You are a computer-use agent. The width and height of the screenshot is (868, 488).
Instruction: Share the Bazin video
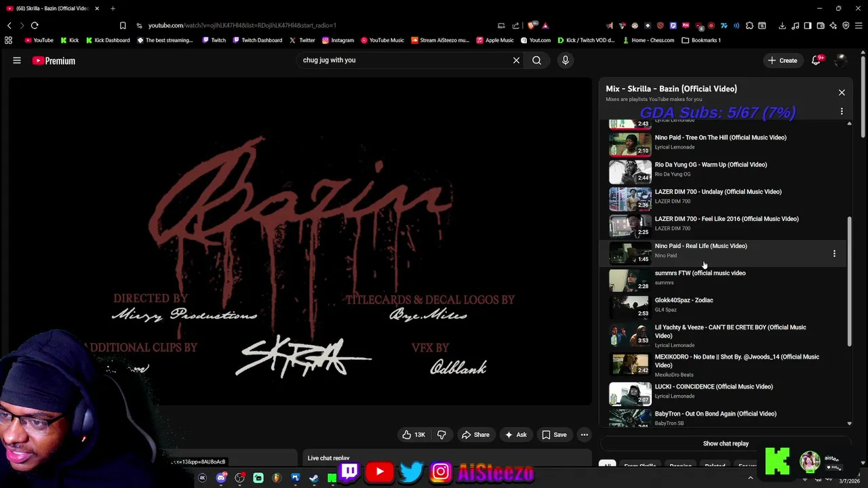[x=475, y=434]
